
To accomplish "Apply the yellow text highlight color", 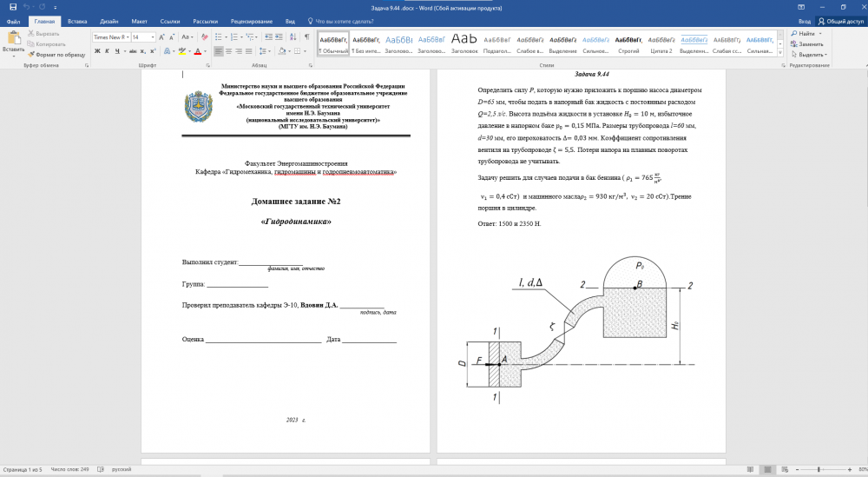I will tap(181, 51).
